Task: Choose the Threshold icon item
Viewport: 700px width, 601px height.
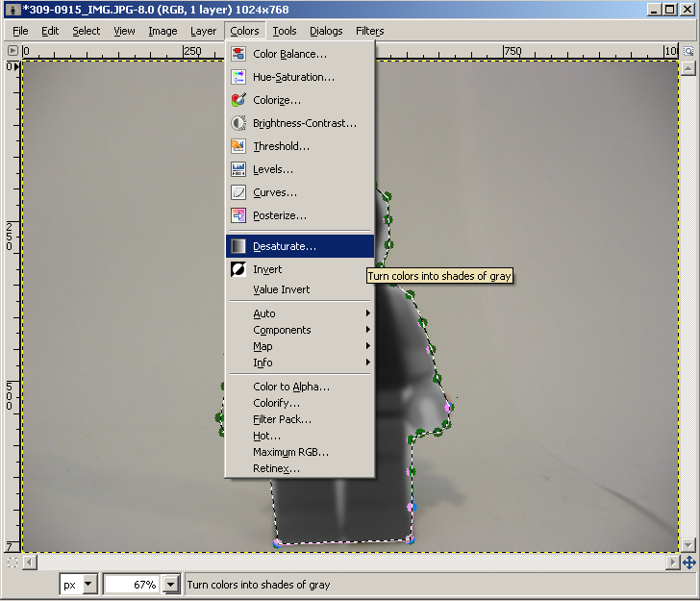Action: (237, 146)
